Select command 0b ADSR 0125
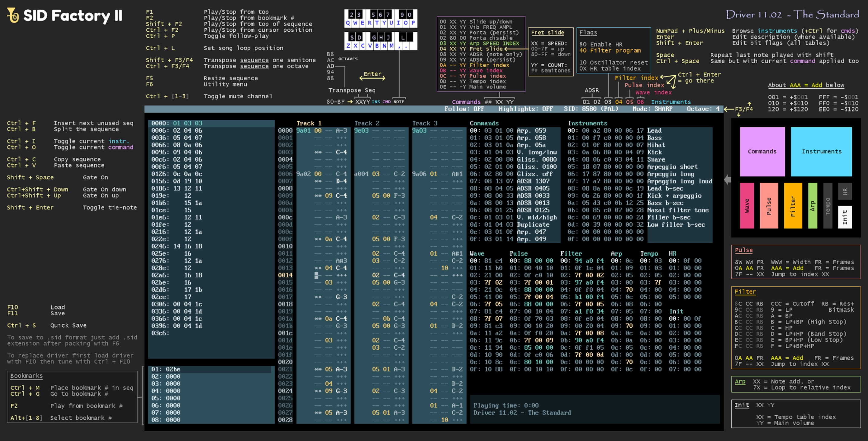 pos(515,210)
